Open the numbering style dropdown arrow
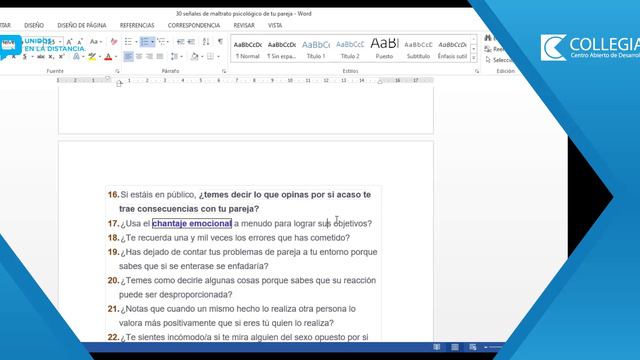Viewport: 640px width, 360px height. tap(152, 42)
